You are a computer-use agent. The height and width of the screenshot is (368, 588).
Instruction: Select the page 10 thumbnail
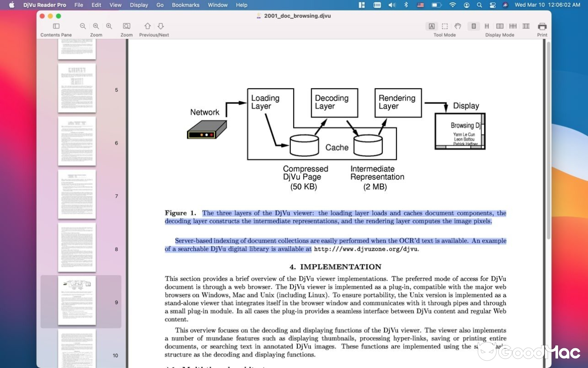coord(77,348)
